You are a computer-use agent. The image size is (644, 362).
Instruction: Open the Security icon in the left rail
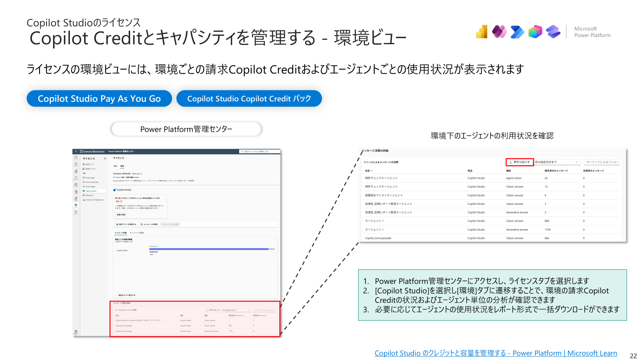coord(76,178)
